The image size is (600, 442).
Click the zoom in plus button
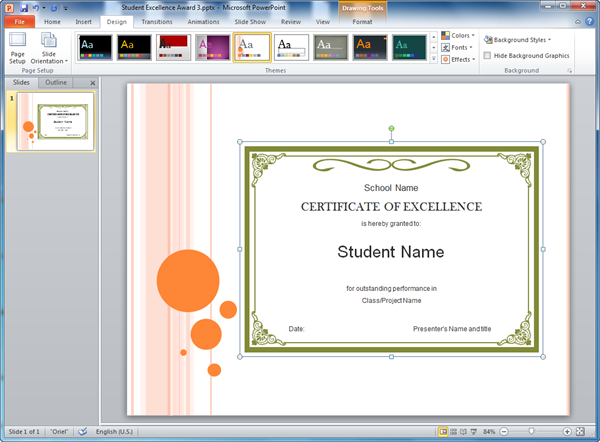tap(567, 431)
